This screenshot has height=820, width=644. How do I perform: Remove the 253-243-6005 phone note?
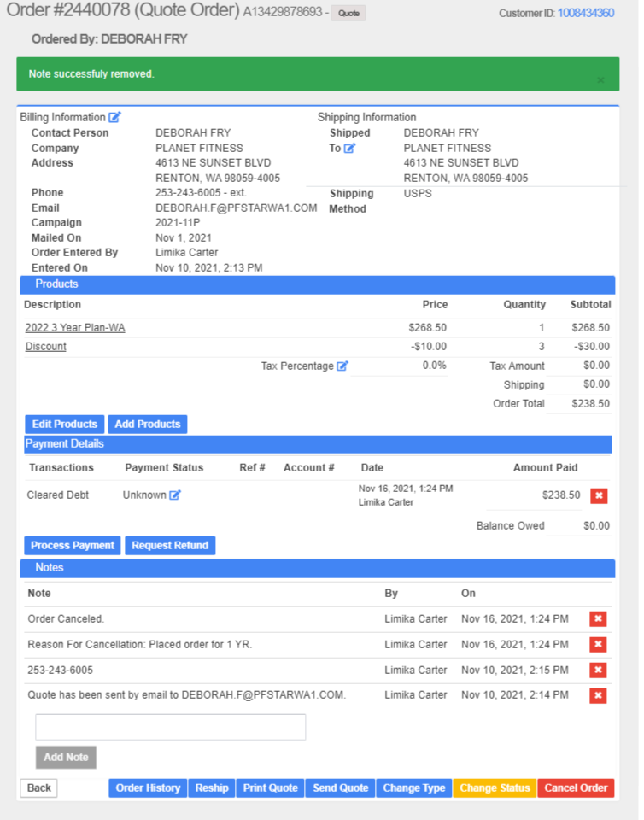pos(599,671)
